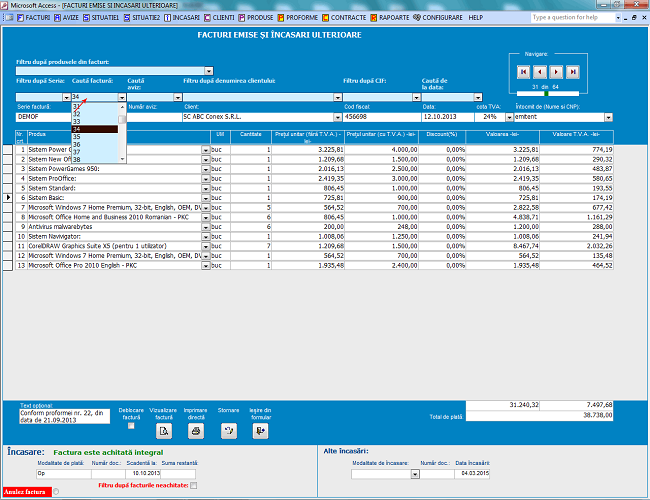Click the Sistem Navigator product cell
Viewport: 650px width, 500px height.
(x=114, y=237)
